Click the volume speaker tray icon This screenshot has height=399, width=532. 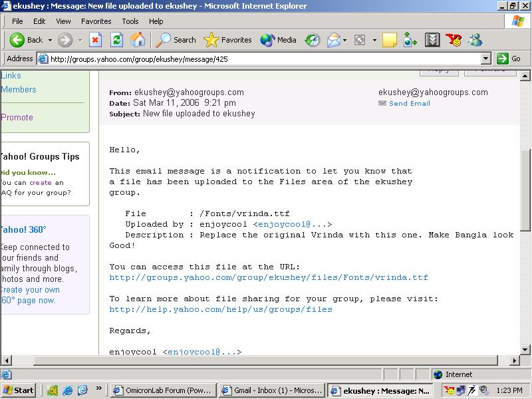[483, 390]
